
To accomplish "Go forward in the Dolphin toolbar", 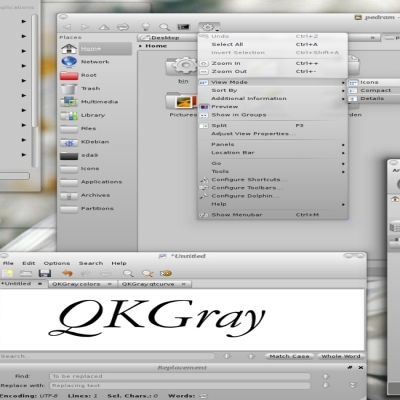I will [85, 27].
